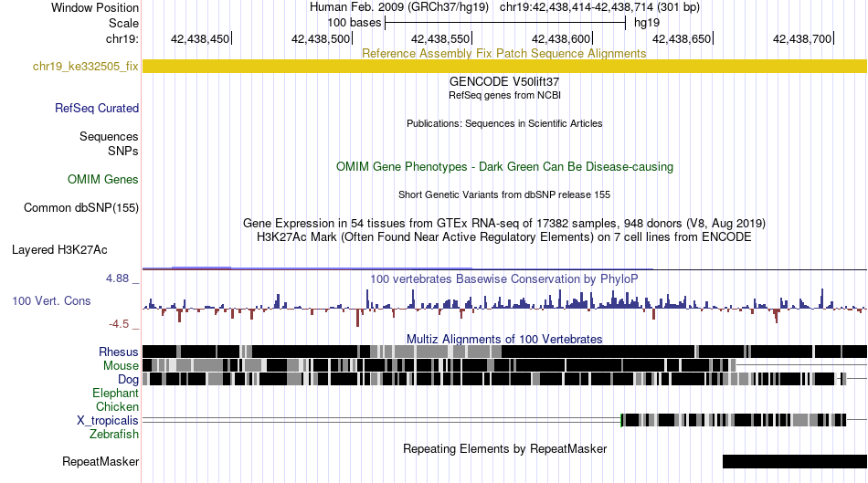Click the OMIM Gene Phenotypes title

coord(504,166)
